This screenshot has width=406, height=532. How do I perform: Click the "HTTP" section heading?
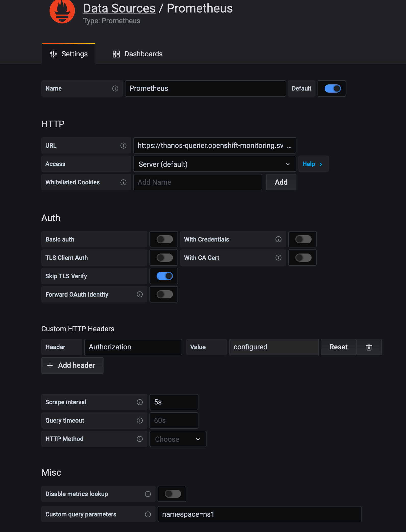click(x=53, y=124)
